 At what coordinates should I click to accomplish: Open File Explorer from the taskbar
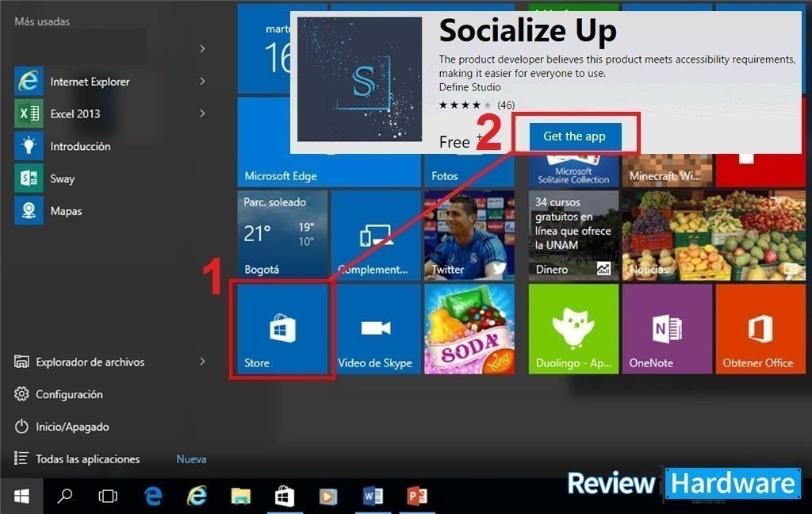pyautogui.click(x=241, y=497)
